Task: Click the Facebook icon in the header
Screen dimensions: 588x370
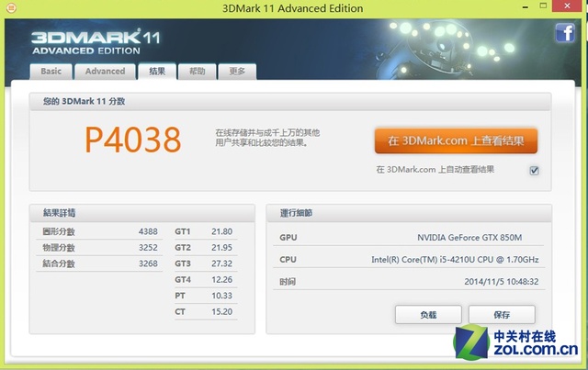Action: (x=563, y=34)
